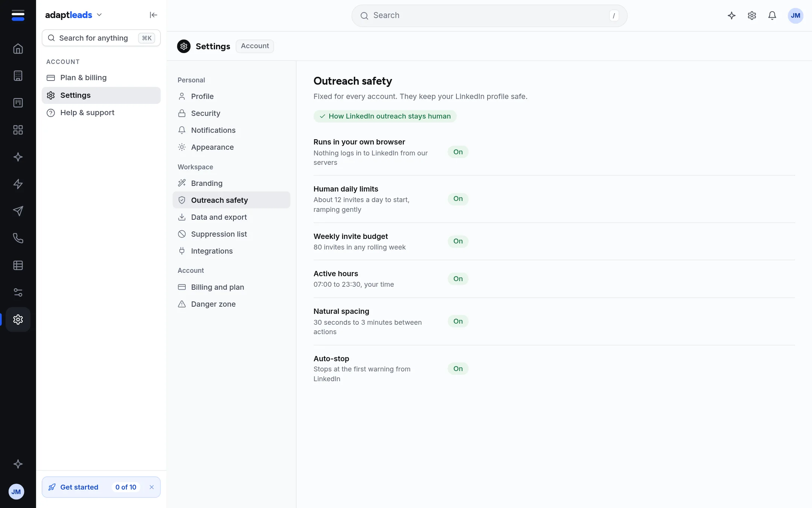
Task: Select Settings in the account sidebar
Action: (101, 95)
